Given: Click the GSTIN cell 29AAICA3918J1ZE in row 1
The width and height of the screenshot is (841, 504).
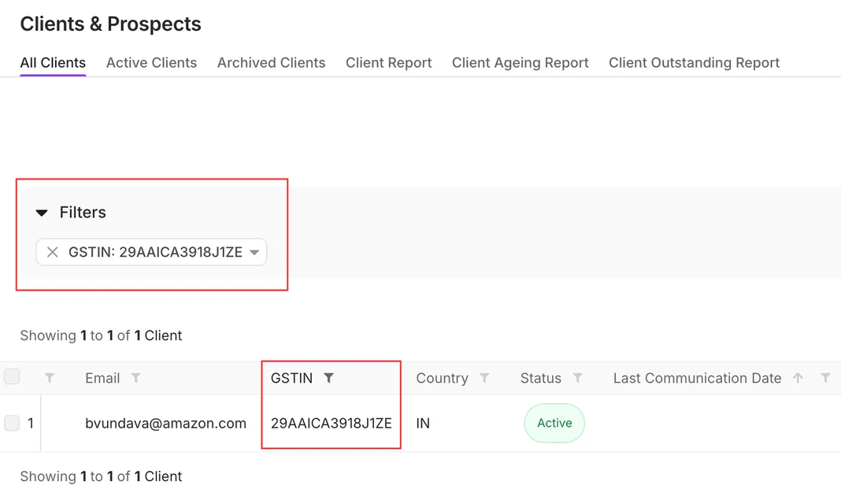Looking at the screenshot, I should click(x=332, y=423).
